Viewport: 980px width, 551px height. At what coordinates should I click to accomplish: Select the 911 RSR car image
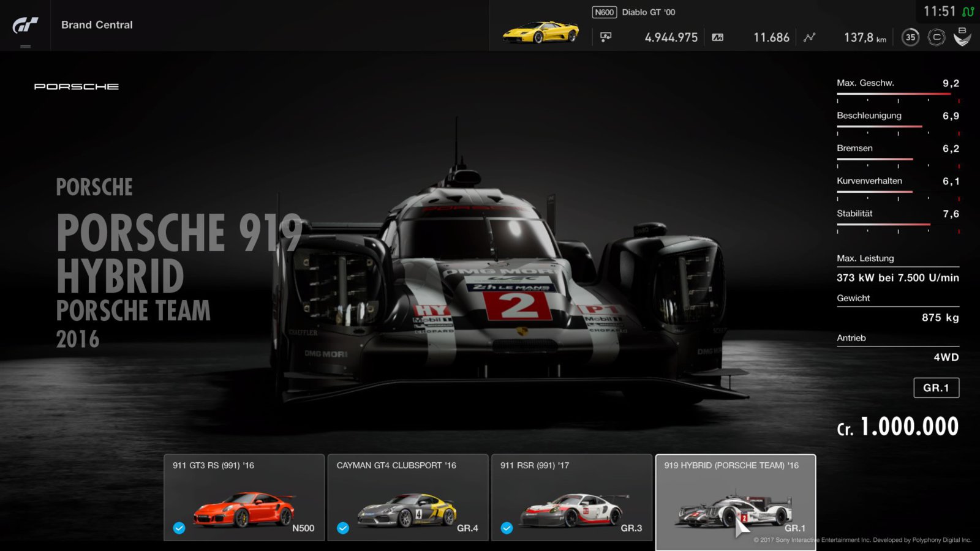[x=575, y=510]
